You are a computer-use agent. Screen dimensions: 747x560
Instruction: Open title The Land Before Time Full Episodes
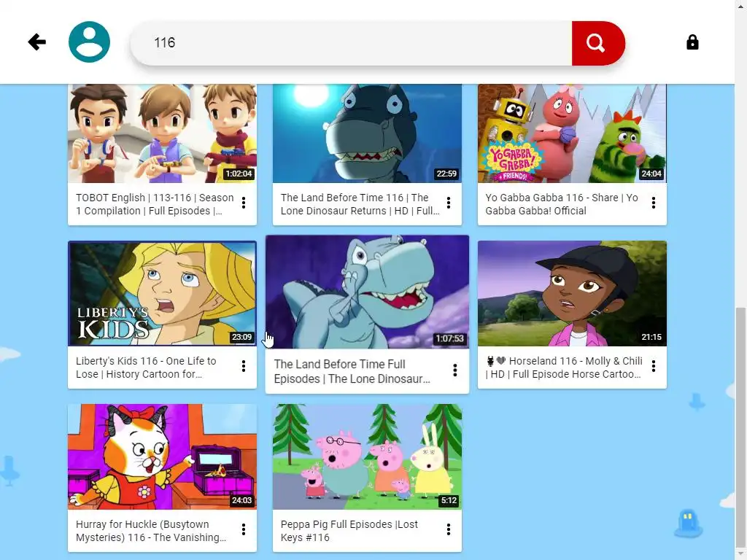click(x=352, y=371)
